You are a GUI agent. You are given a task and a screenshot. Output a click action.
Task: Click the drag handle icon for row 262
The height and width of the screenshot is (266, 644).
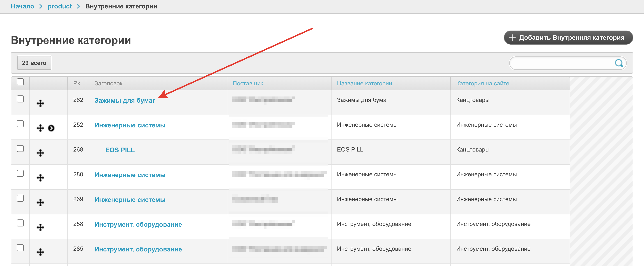pyautogui.click(x=40, y=103)
